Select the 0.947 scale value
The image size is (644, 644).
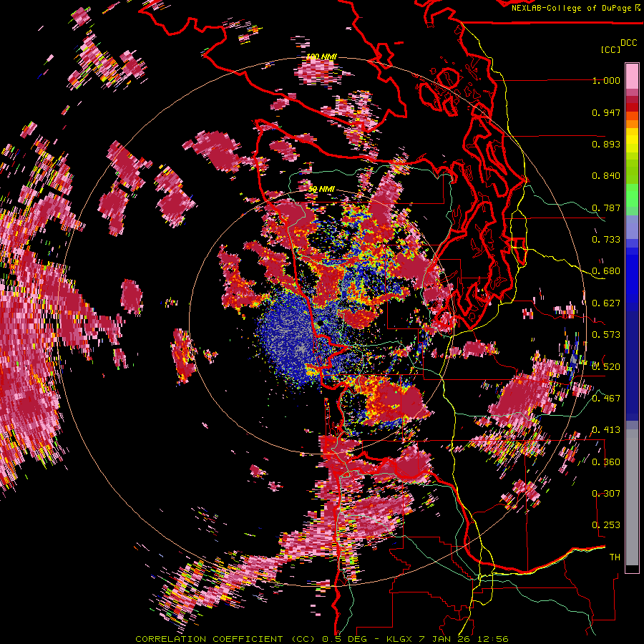pos(606,112)
